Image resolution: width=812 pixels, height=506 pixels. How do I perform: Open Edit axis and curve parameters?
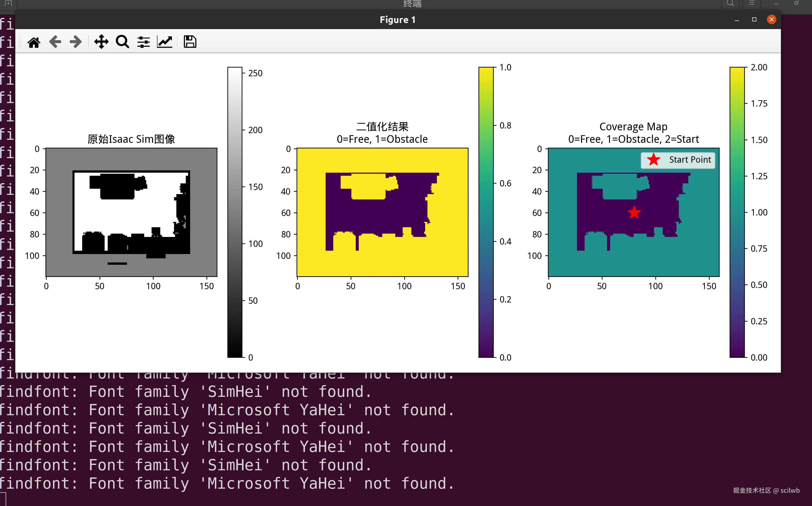pyautogui.click(x=165, y=42)
